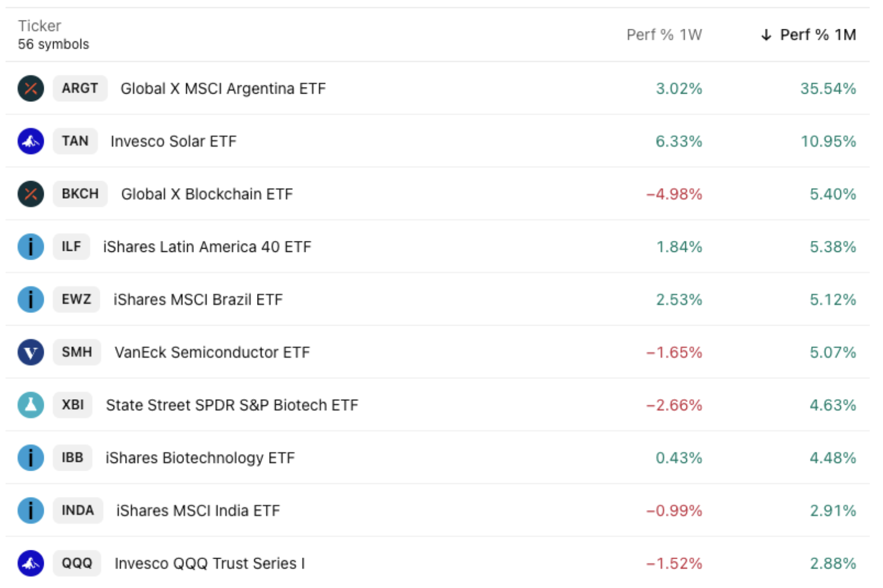Image resolution: width=883 pixels, height=588 pixels.
Task: Open the ARGT ticker symbol badge
Action: coord(80,89)
